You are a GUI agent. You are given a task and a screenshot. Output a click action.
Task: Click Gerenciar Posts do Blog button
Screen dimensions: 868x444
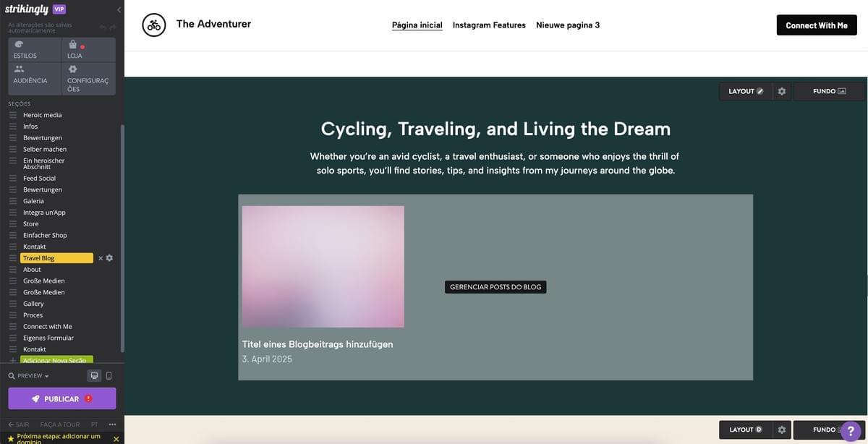(x=495, y=287)
